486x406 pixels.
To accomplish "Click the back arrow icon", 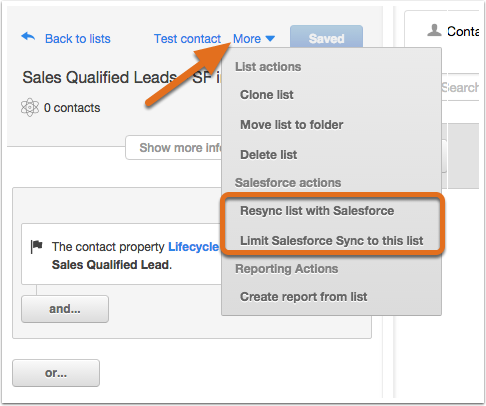I will (x=28, y=36).
